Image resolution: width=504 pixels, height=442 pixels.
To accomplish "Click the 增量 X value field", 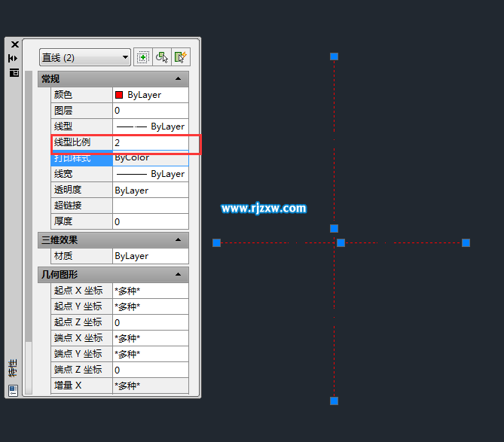I will click(151, 386).
